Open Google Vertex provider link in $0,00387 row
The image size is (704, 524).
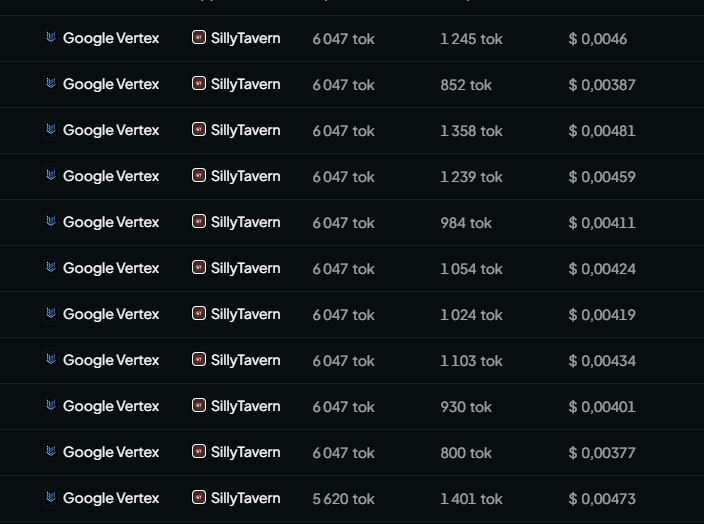point(111,84)
